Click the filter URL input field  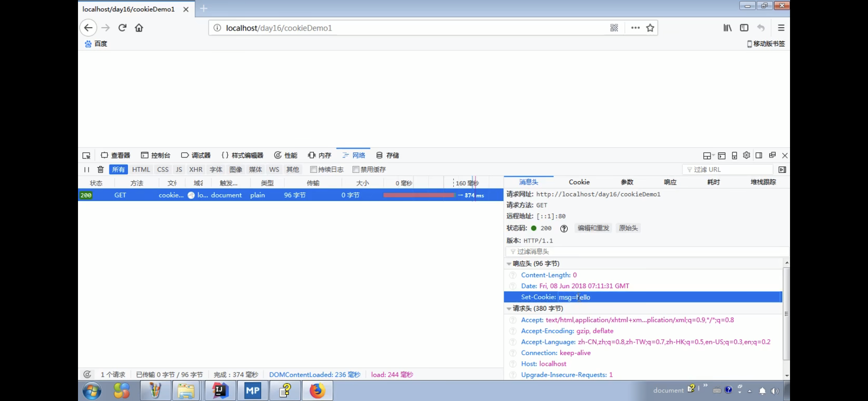click(728, 170)
